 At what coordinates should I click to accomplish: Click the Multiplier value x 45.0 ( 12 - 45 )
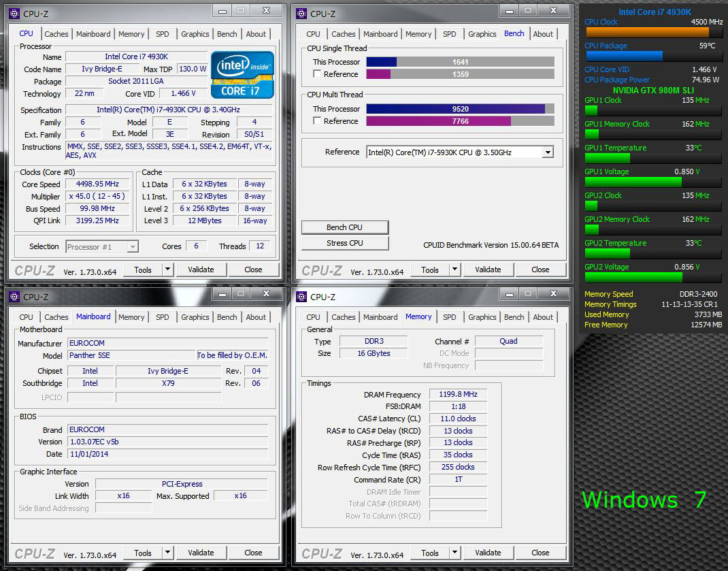point(97,196)
